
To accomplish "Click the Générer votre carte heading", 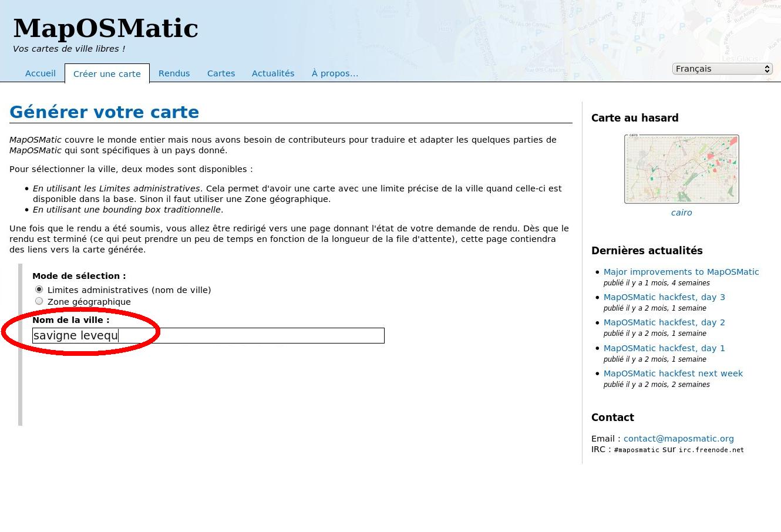I will pyautogui.click(x=105, y=112).
